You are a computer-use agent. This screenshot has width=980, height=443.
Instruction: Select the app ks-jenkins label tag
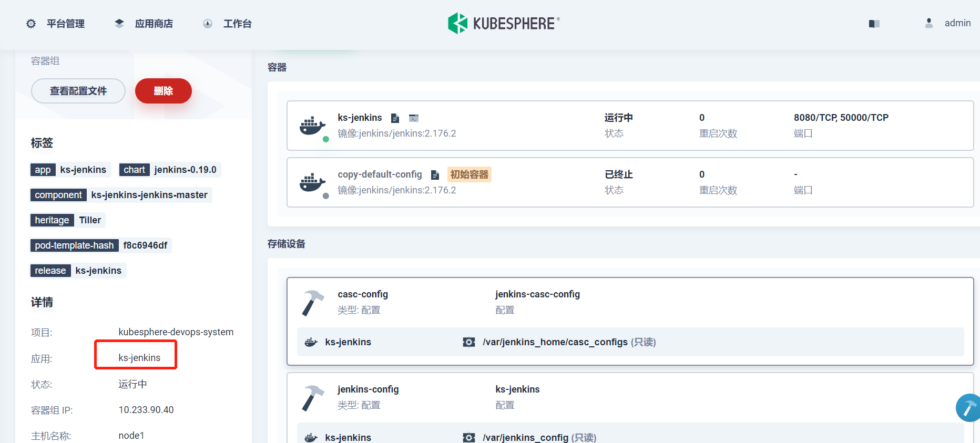tap(70, 170)
